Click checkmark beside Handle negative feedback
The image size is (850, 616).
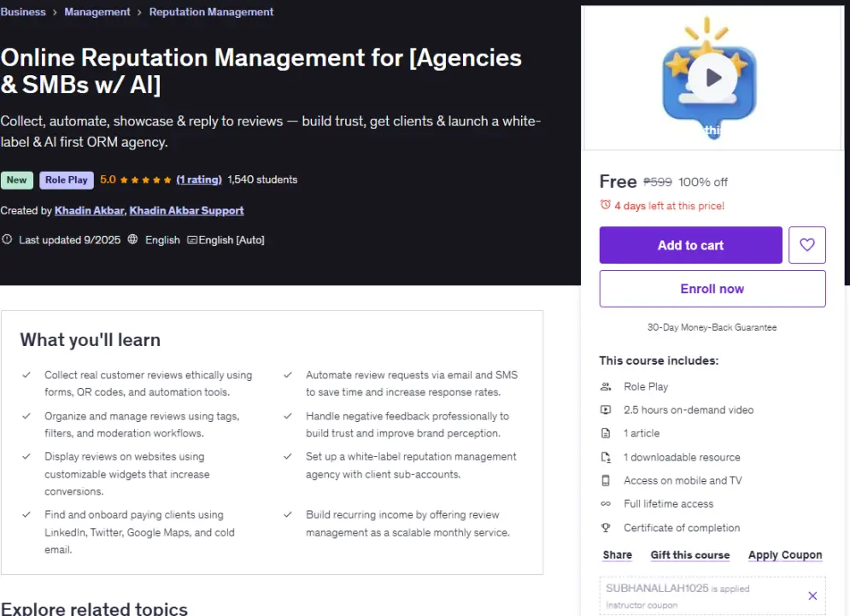point(288,416)
